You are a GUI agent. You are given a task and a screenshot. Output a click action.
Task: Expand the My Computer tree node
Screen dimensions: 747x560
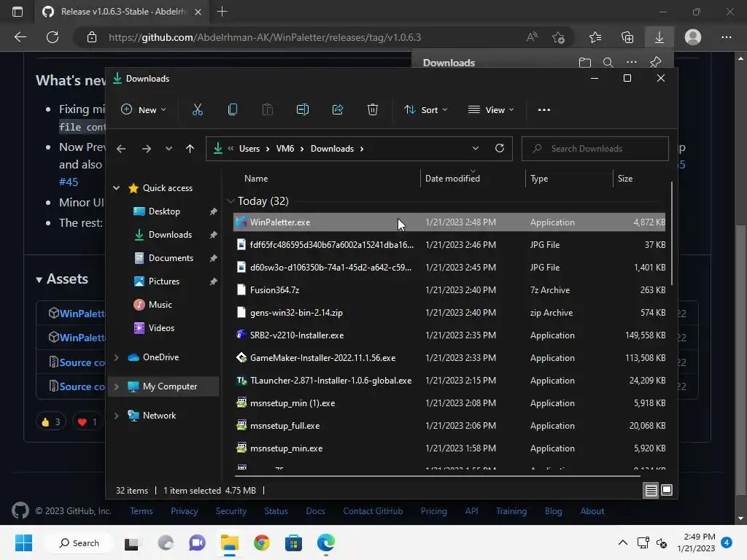pyautogui.click(x=116, y=386)
